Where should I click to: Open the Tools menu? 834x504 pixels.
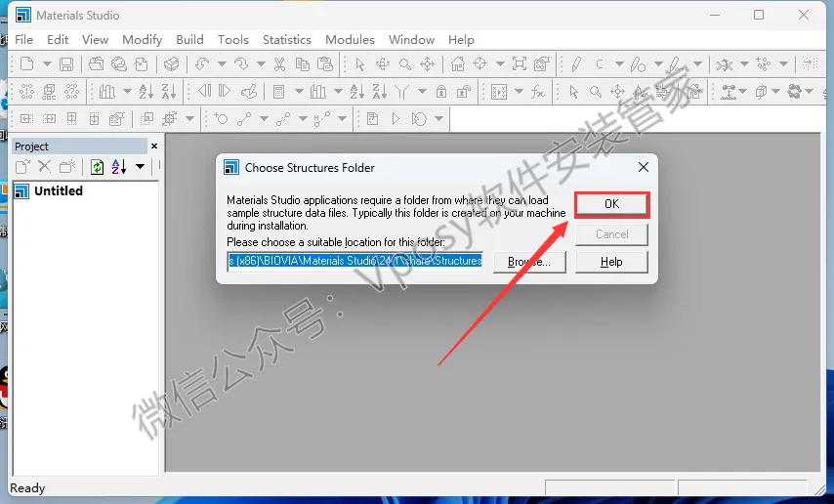[x=233, y=40]
